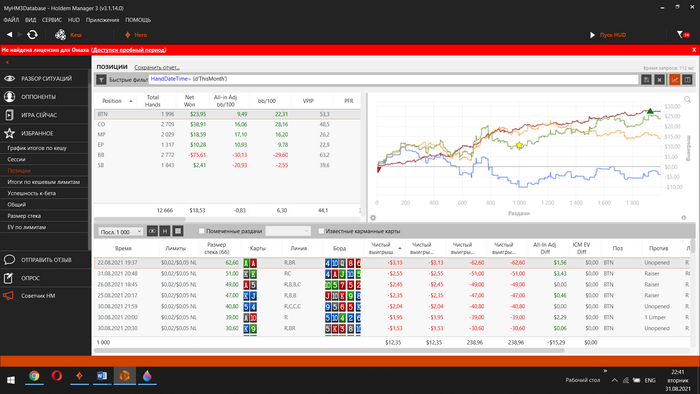This screenshot has height=394, width=700.
Task: Click the back navigation arrow in toolbar
Action: (x=9, y=34)
